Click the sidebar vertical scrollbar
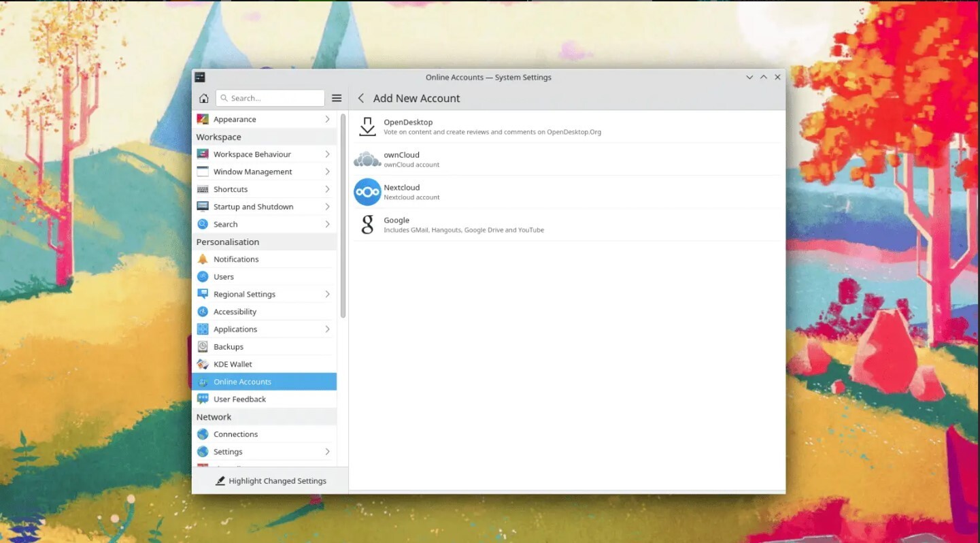Image resolution: width=980 pixels, height=543 pixels. [x=343, y=216]
